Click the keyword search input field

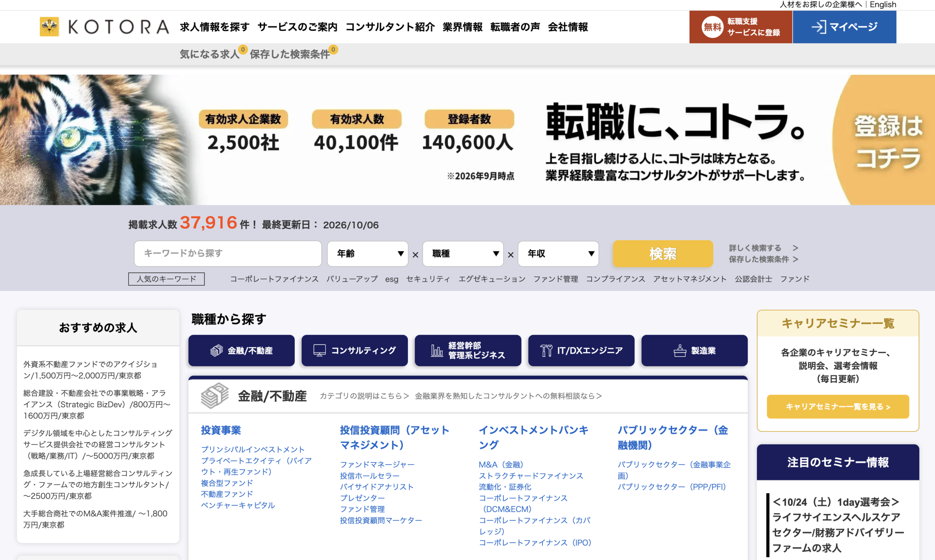point(228,254)
